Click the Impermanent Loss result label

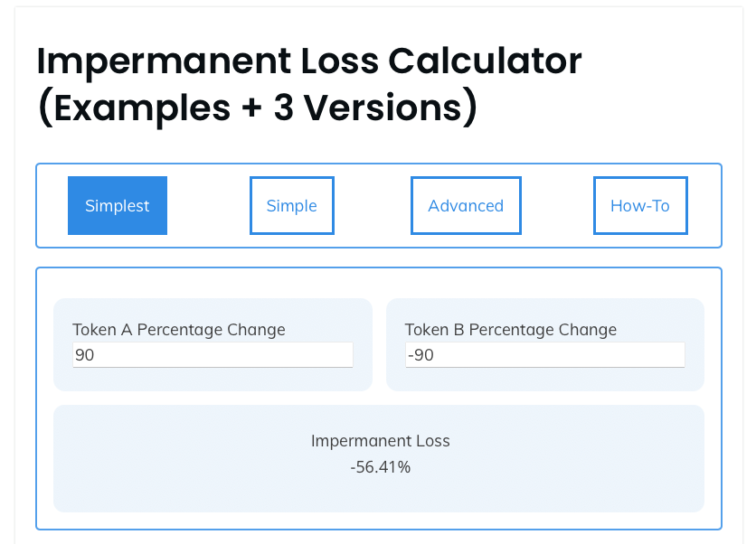[x=380, y=441]
